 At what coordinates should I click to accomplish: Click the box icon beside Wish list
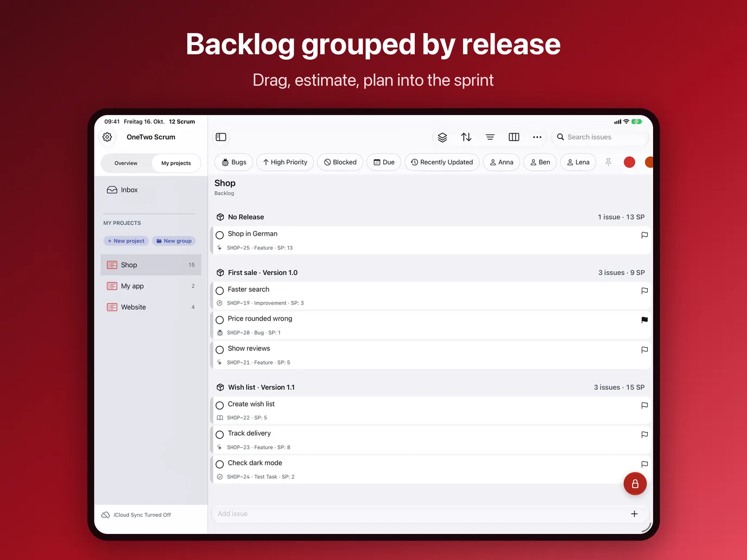coord(220,387)
